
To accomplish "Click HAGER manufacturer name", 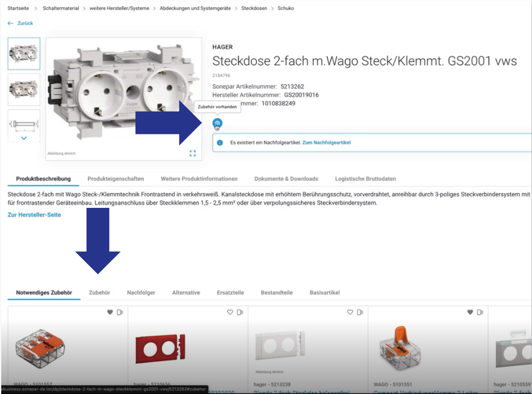I will (222, 47).
